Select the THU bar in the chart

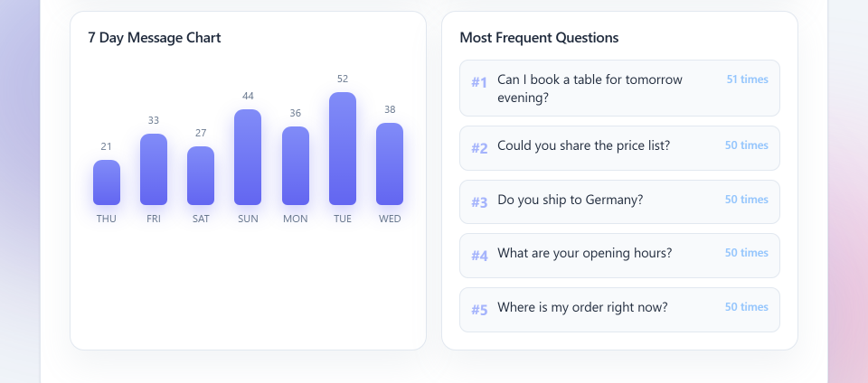[107, 182]
